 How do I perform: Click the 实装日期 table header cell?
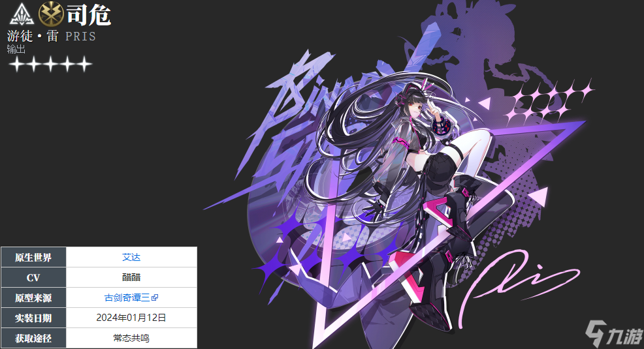(33, 318)
